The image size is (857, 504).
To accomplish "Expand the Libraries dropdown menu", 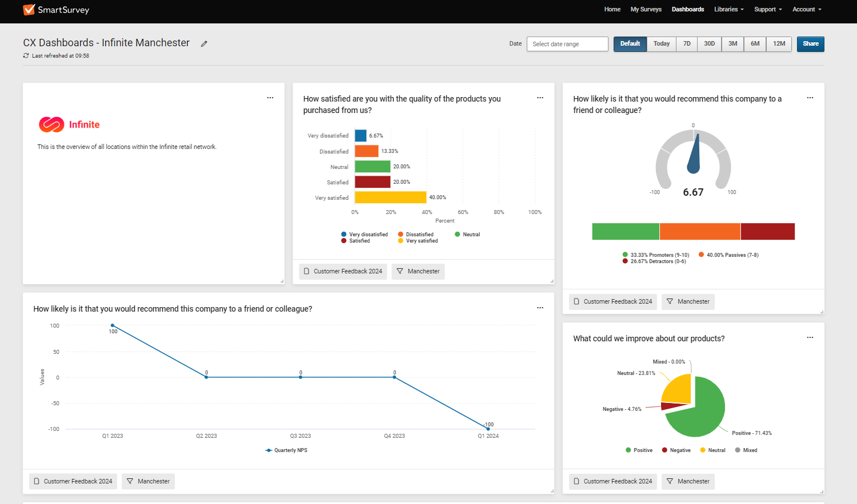I will pyautogui.click(x=728, y=10).
